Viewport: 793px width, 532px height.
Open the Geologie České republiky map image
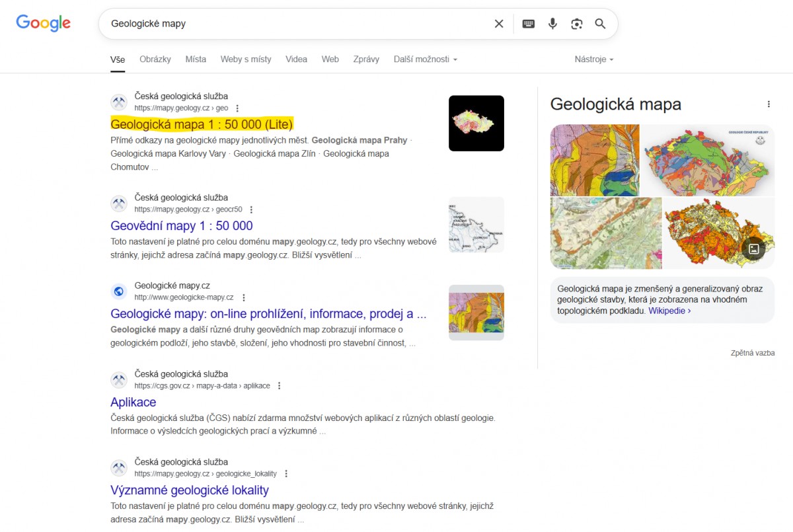pos(708,160)
